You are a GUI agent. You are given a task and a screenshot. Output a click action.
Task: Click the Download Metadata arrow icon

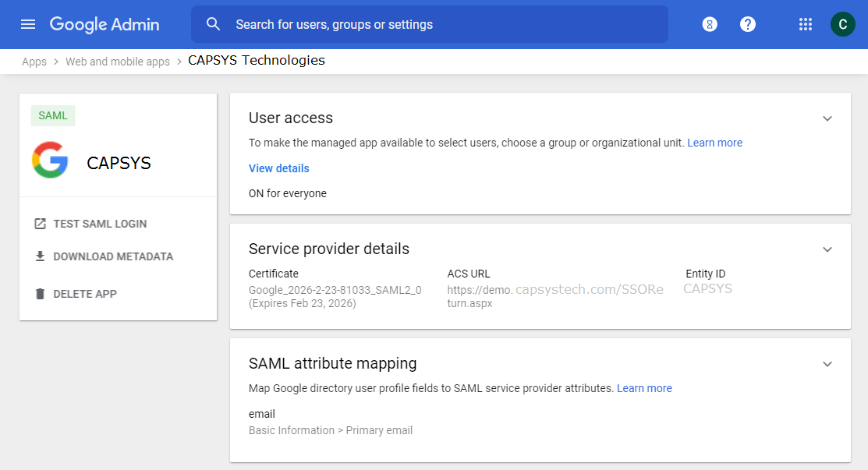pos(40,256)
